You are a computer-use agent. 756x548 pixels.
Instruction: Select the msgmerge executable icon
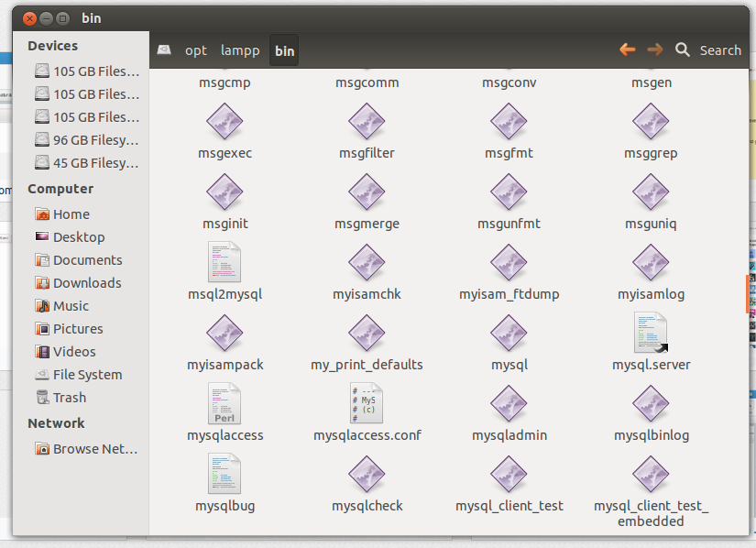point(367,192)
